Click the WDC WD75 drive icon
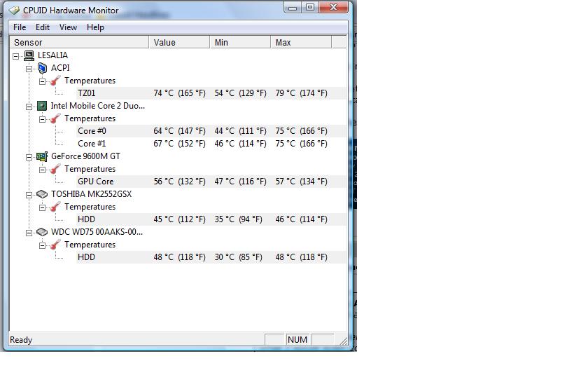Screen dimensions: 588x368 pos(42,232)
